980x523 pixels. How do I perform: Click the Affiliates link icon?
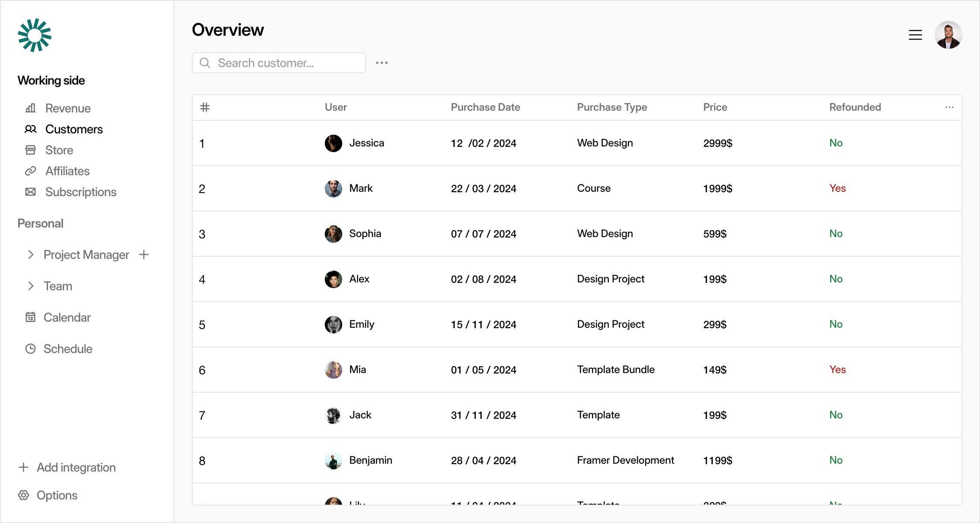click(x=31, y=171)
